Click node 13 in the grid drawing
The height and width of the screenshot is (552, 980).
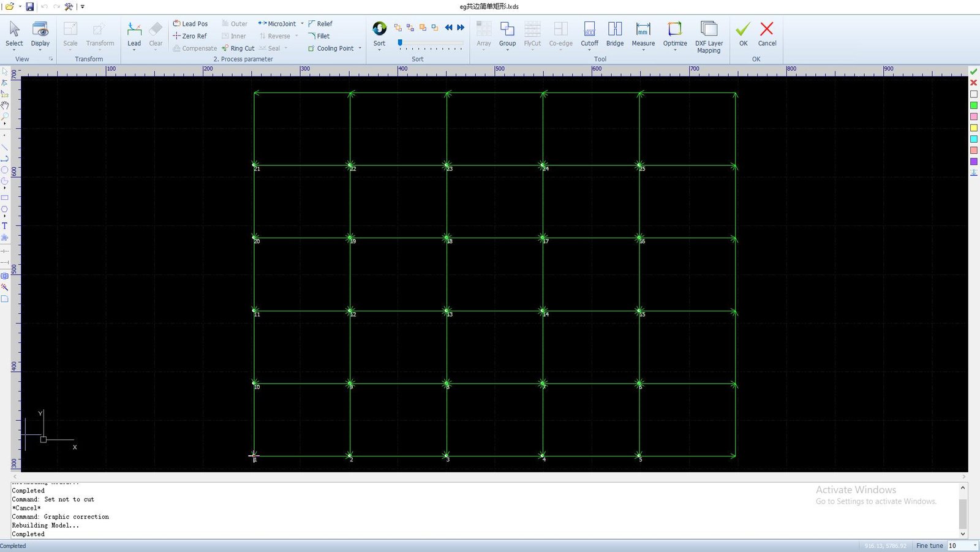[447, 311]
